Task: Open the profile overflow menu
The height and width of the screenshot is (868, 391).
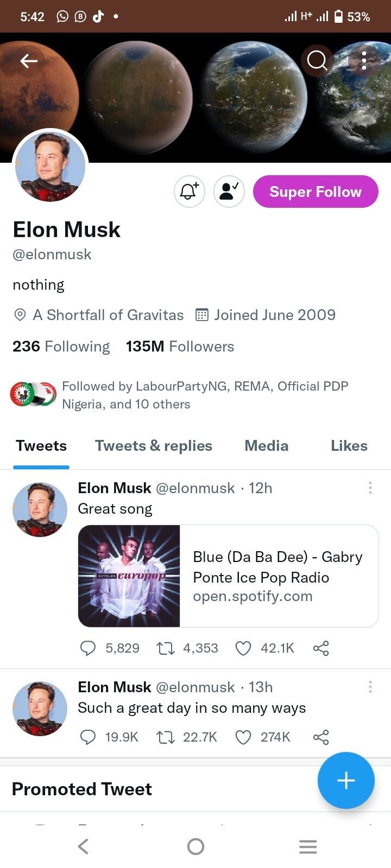Action: [364, 60]
